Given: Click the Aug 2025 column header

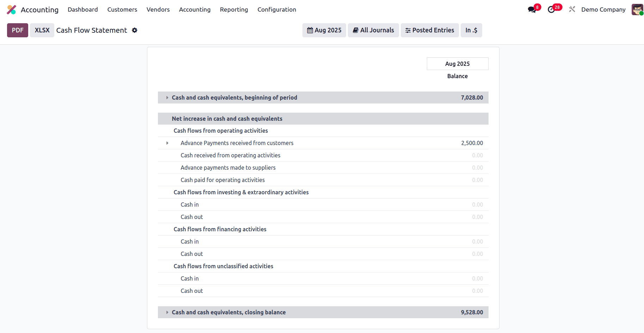Looking at the screenshot, I should pyautogui.click(x=457, y=64).
